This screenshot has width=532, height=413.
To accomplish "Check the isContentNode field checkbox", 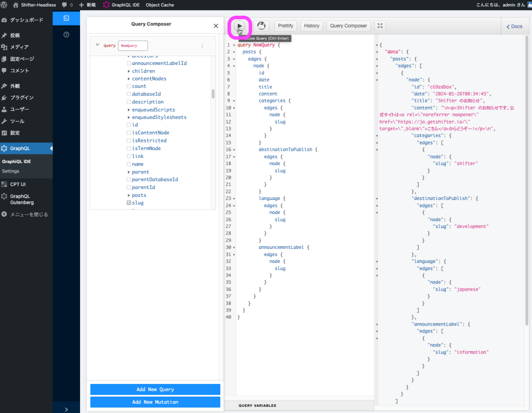I will tap(129, 132).
